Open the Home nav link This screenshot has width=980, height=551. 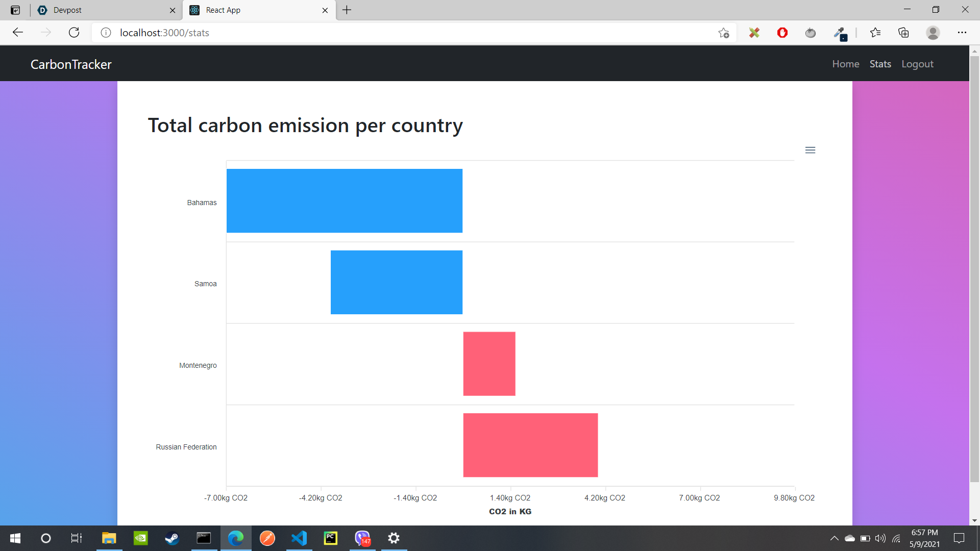coord(845,64)
